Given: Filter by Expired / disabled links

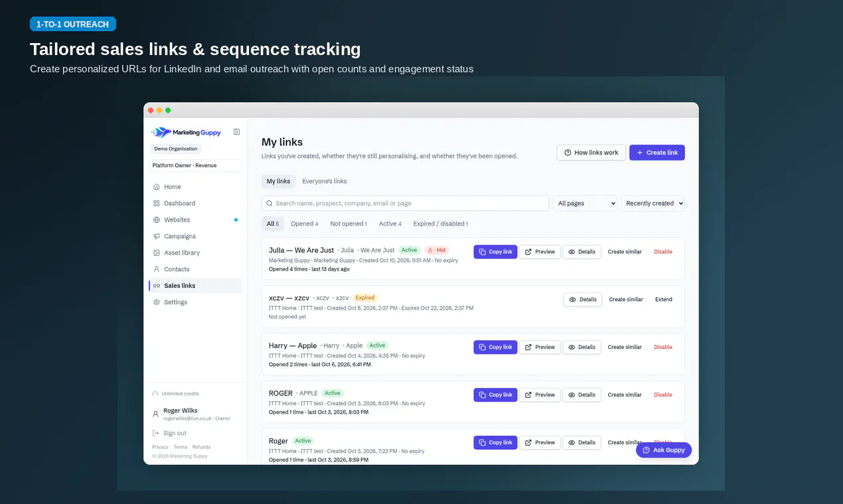Looking at the screenshot, I should [x=441, y=224].
